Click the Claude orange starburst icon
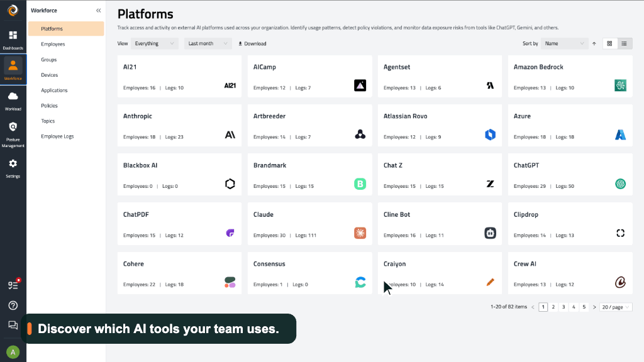The width and height of the screenshot is (644, 362). pyautogui.click(x=360, y=233)
